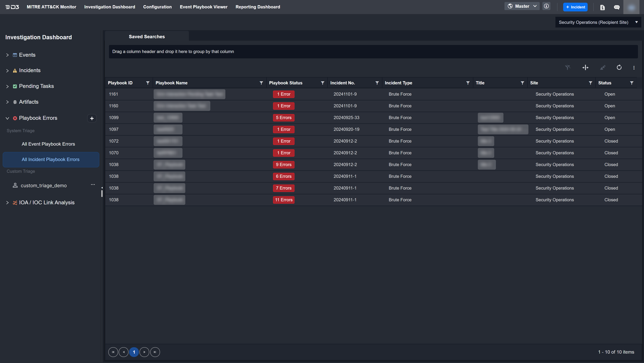Click the column auto-fit icon in toolbar
Image resolution: width=644 pixels, height=363 pixels.
click(585, 67)
